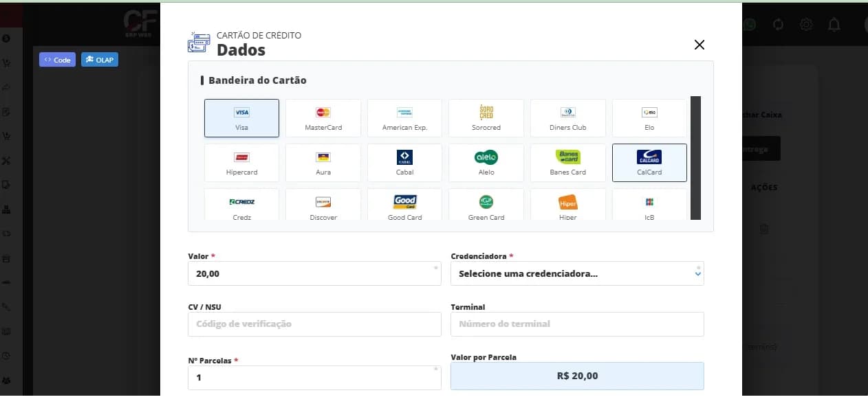Click the Valor por Parcela display
The image size is (868, 406).
pos(577,376)
